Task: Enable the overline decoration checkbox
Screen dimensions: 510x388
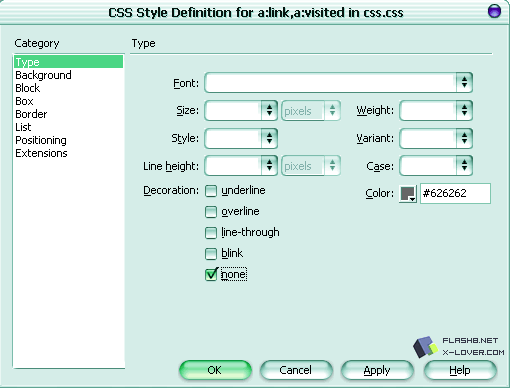Action: click(211, 212)
